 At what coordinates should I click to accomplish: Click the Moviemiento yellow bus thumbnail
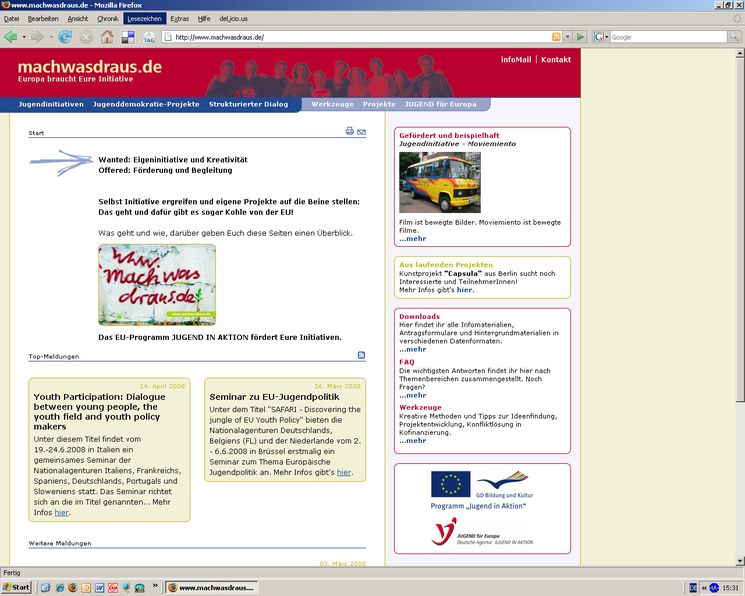[x=439, y=182]
